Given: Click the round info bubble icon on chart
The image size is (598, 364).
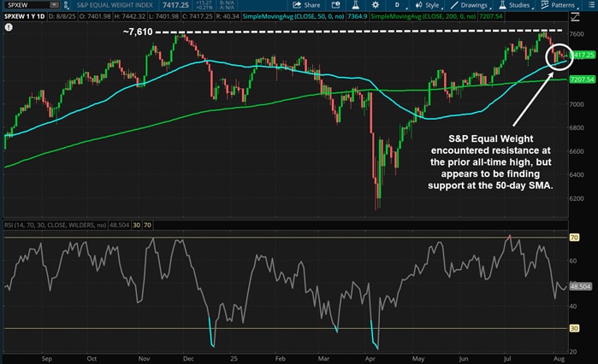Looking at the screenshot, I should click(9, 27).
